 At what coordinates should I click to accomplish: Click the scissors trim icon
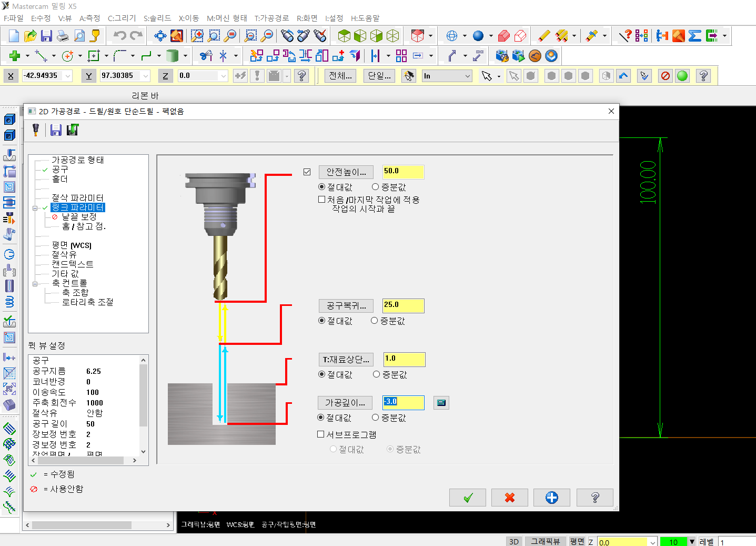click(x=206, y=56)
